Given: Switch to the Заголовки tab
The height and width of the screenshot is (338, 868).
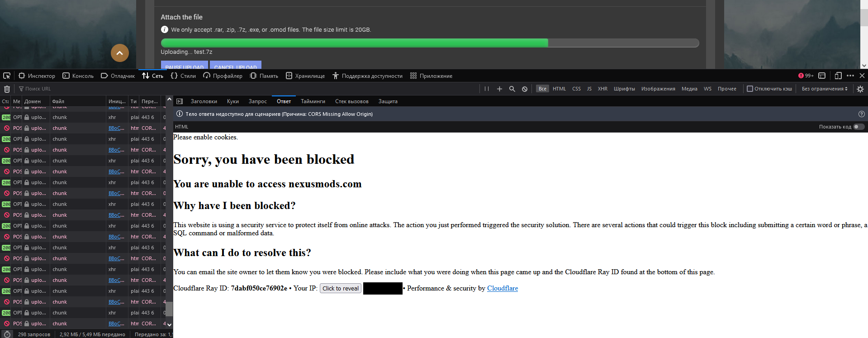Looking at the screenshot, I should click(x=204, y=101).
